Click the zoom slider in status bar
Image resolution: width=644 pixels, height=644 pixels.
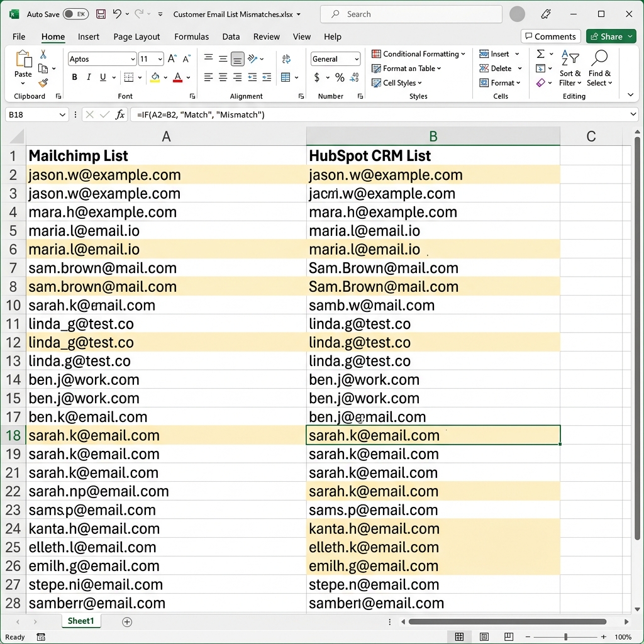(565, 636)
